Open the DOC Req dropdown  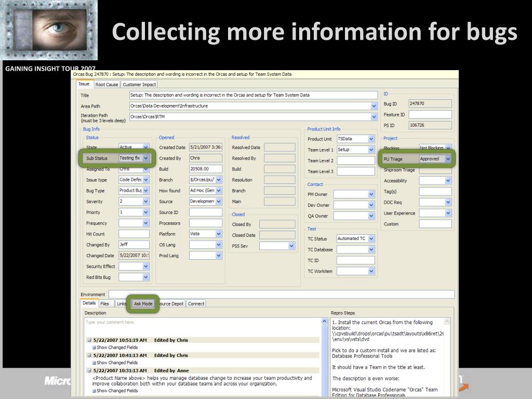point(448,203)
